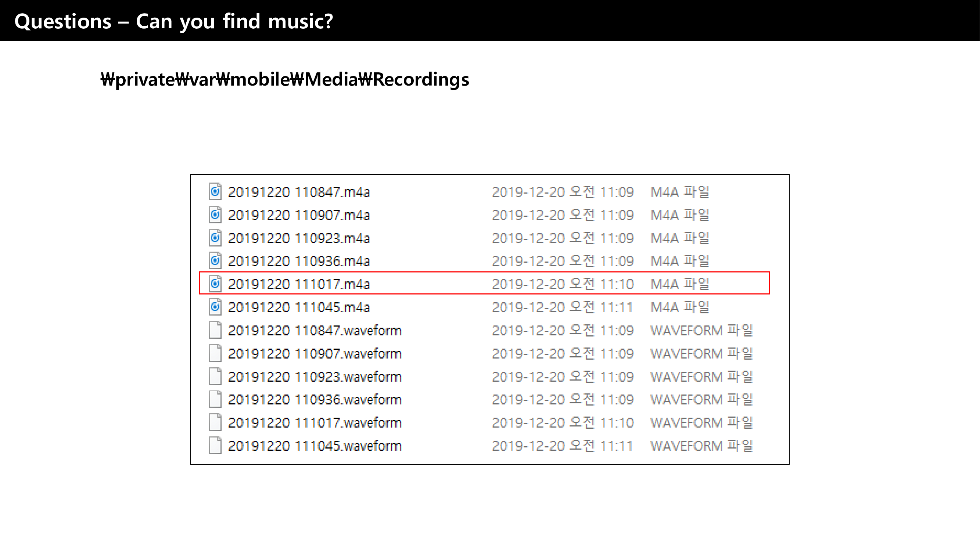
Task: Select file name 20191220 111017.m4a
Action: tap(299, 284)
